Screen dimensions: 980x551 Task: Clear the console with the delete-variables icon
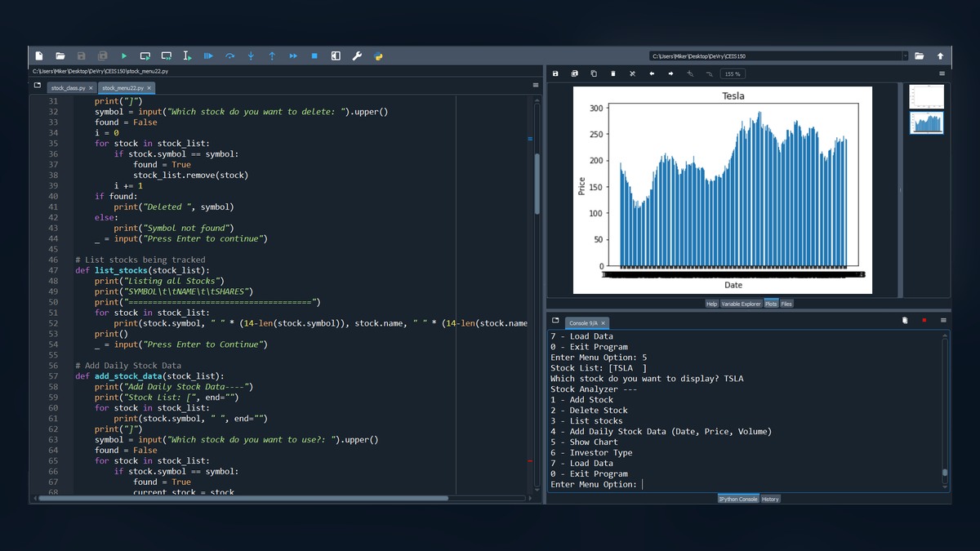click(905, 321)
